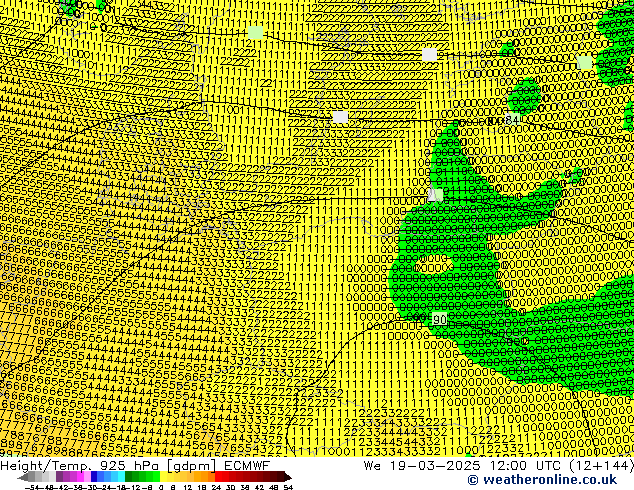Click the contour label '84'

pyautogui.click(x=512, y=120)
